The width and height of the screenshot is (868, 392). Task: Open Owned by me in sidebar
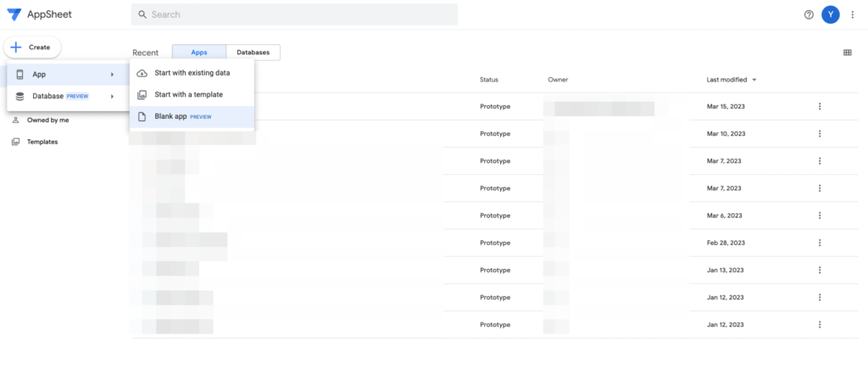point(47,120)
